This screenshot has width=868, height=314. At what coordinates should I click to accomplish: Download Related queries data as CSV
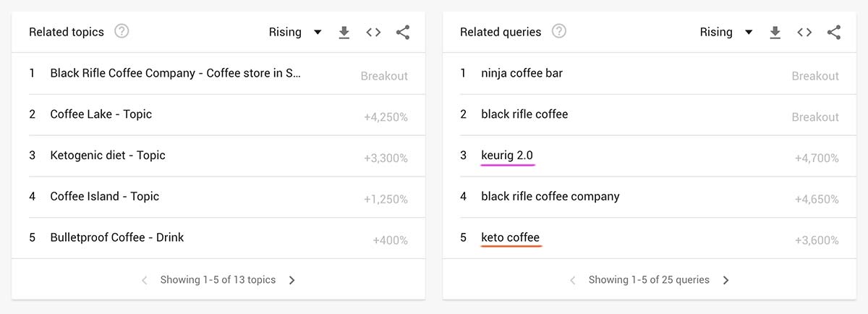point(775,33)
